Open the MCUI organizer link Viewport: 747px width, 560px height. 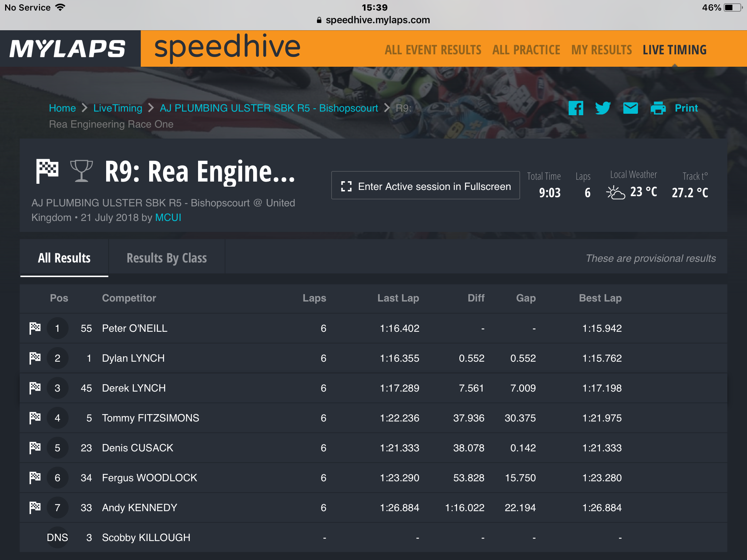168,218
